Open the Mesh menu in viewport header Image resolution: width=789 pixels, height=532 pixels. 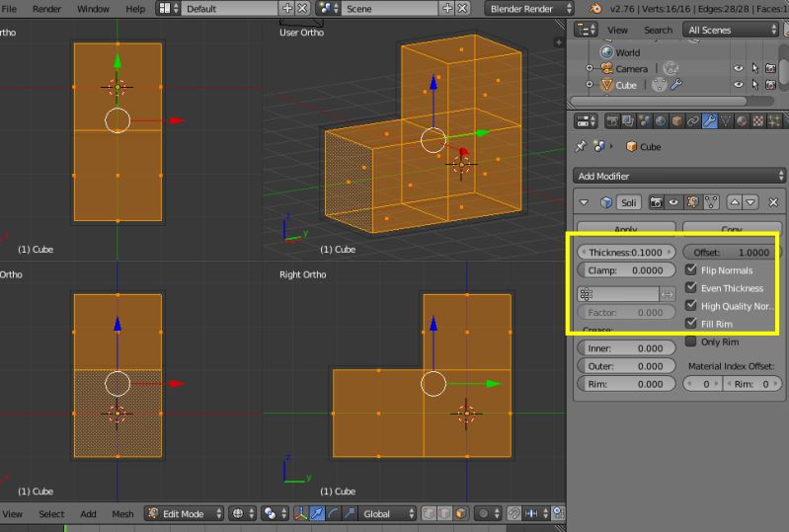[x=122, y=513]
